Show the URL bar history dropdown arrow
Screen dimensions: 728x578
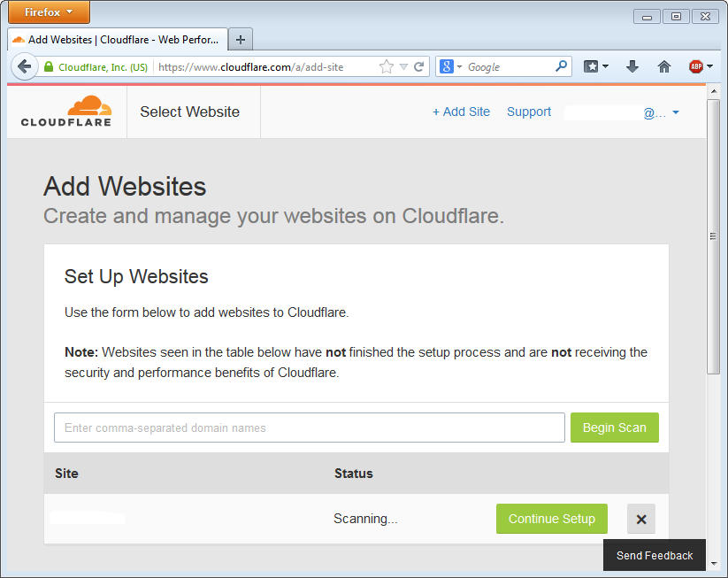(403, 66)
